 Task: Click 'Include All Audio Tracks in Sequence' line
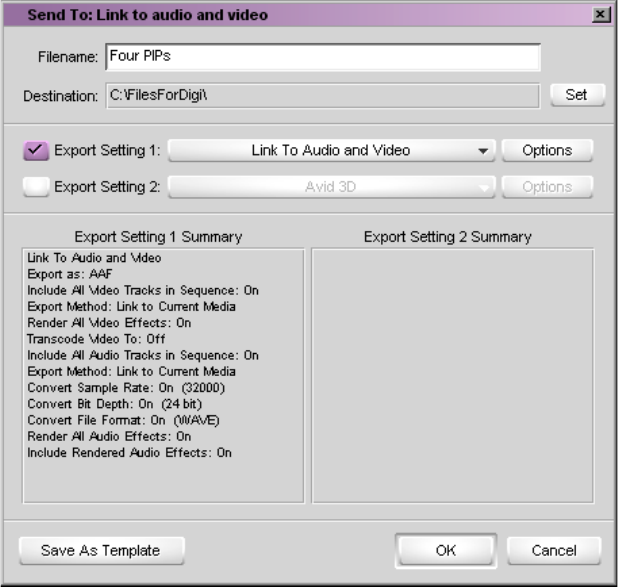tap(143, 356)
